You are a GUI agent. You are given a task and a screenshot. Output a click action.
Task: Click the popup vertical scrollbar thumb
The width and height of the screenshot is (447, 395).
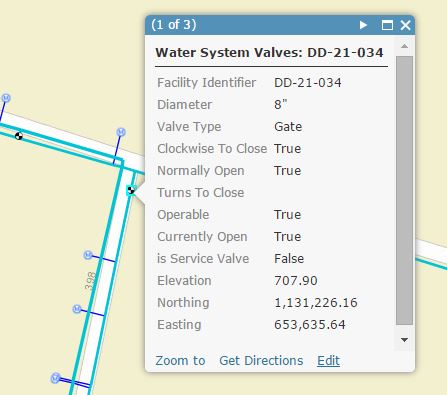(x=404, y=190)
